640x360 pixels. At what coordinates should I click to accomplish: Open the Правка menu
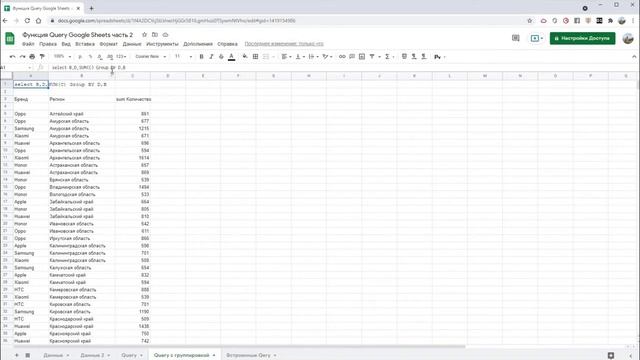click(48, 44)
